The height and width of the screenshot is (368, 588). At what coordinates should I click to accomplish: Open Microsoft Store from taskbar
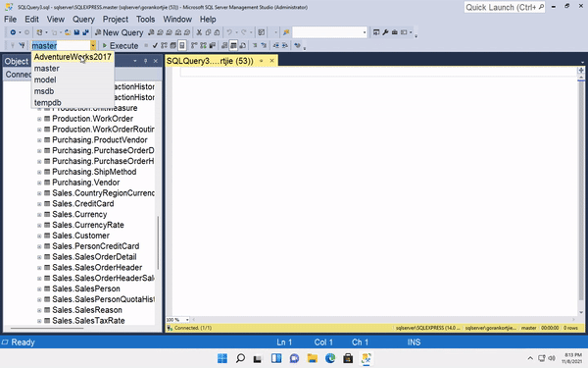[348, 358]
